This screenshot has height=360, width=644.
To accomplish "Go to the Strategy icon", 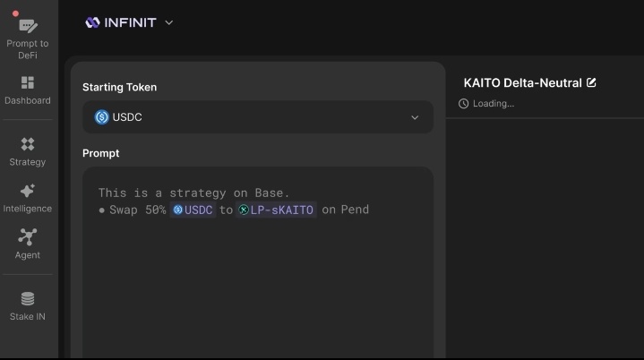I will [x=28, y=144].
